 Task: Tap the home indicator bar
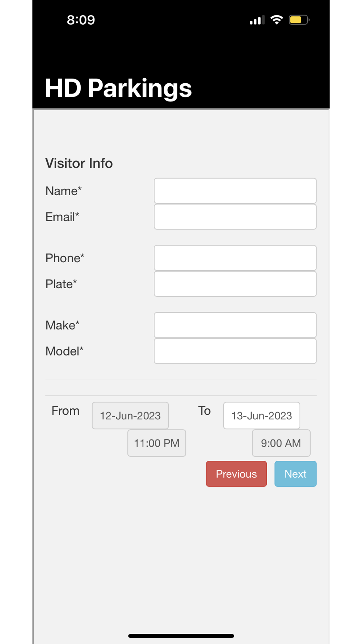181,636
